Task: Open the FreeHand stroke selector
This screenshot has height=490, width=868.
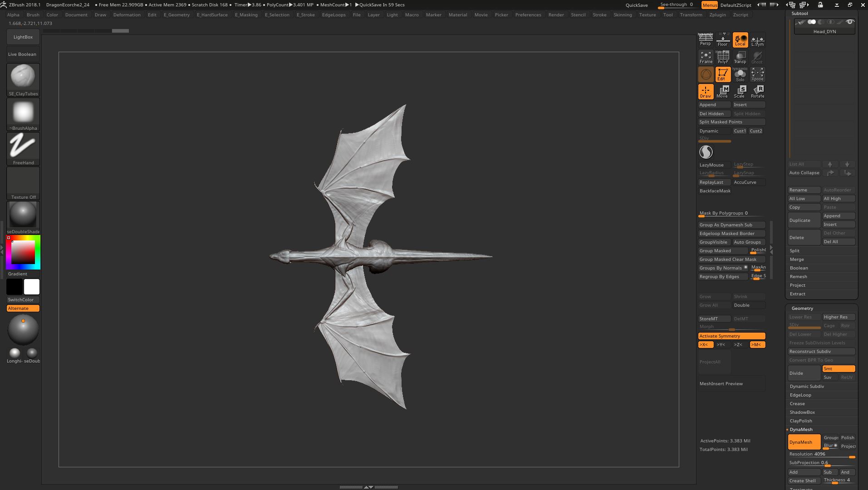Action: (23, 148)
